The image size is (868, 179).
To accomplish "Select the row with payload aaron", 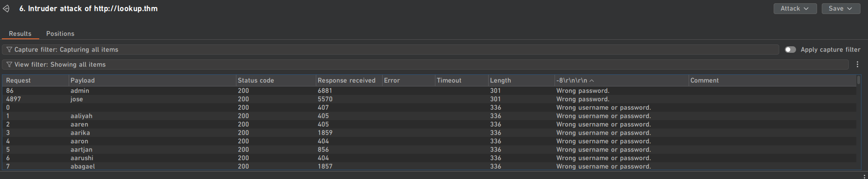I will 429,141.
